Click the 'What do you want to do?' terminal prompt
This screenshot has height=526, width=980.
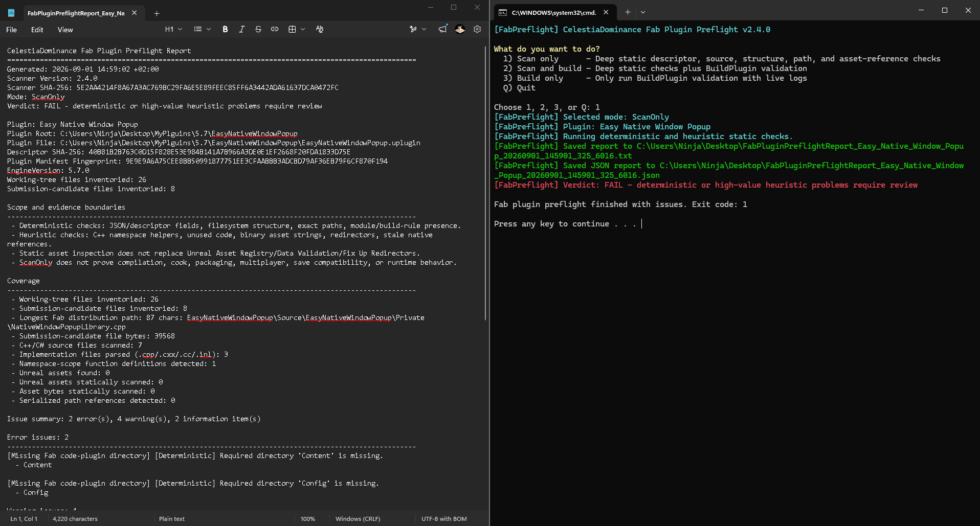[547, 49]
